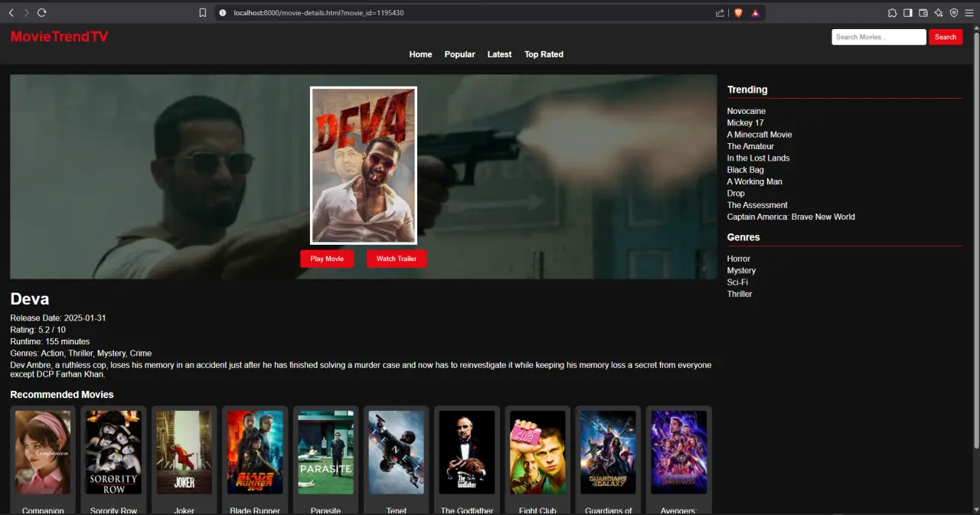
Task: Click the MovieTrendTV logo
Action: (60, 37)
